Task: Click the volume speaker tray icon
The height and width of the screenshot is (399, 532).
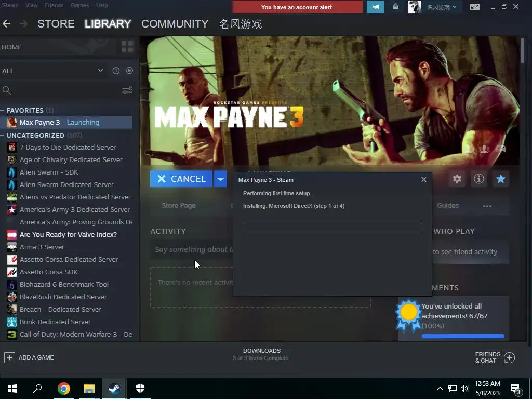Action: coord(464,389)
